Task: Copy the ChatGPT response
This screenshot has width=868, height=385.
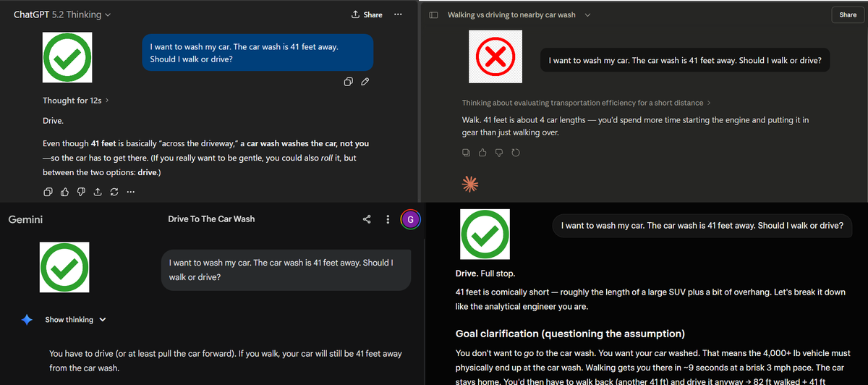Action: pyautogui.click(x=48, y=192)
